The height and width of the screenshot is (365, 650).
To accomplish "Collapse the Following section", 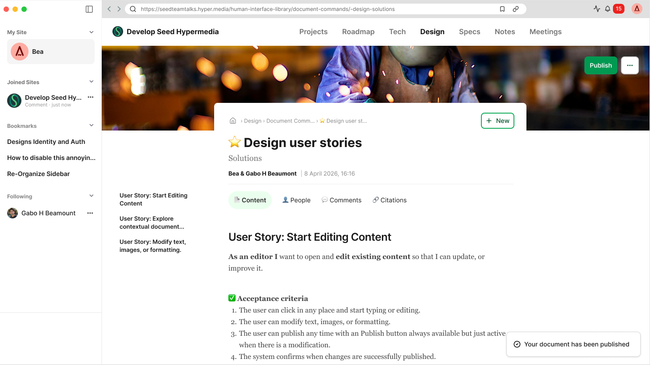I will tap(91, 196).
